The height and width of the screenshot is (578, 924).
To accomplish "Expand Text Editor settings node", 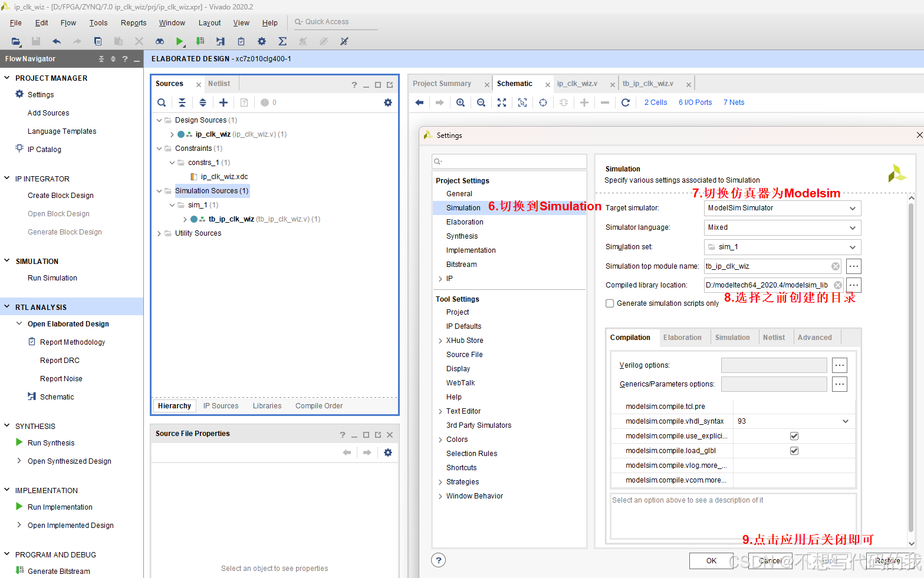I will [x=440, y=411].
